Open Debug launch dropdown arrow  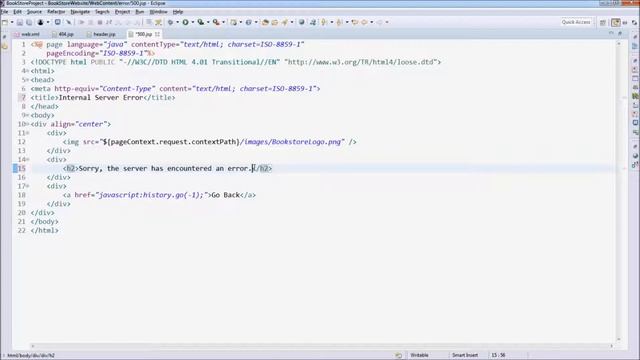coord(177,22)
